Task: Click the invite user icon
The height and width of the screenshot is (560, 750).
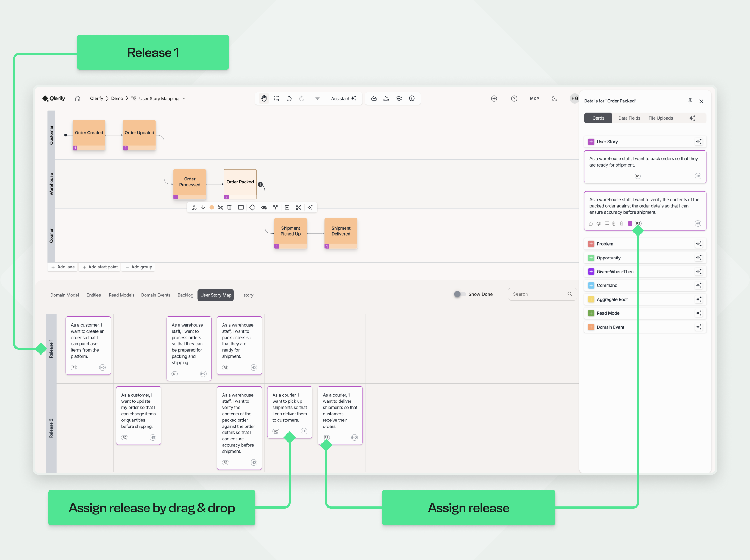Action: (386, 98)
